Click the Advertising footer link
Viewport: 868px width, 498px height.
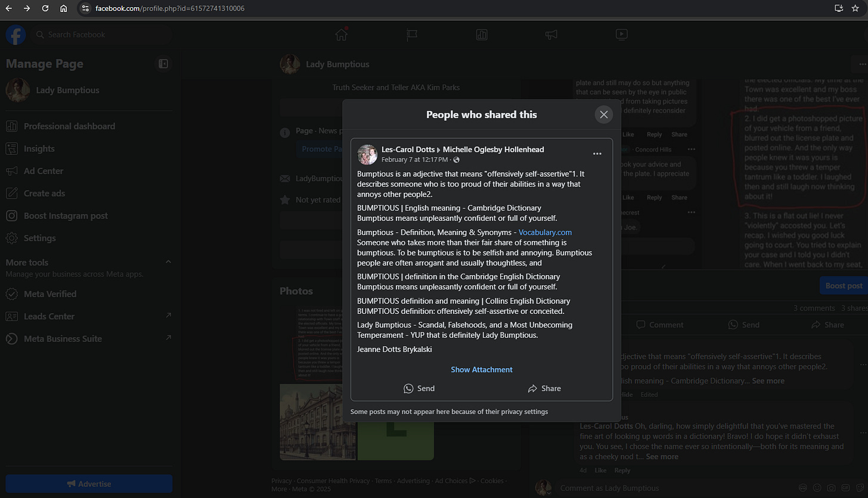click(413, 481)
